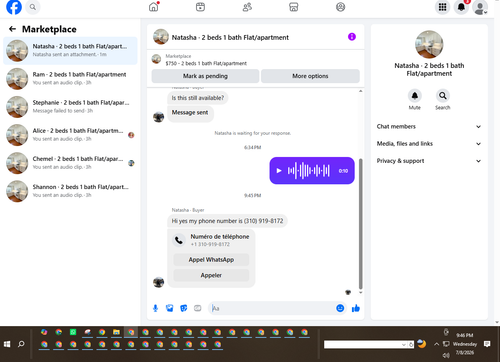Mute this conversation with bell icon
The height and width of the screenshot is (362, 500).
point(415,96)
